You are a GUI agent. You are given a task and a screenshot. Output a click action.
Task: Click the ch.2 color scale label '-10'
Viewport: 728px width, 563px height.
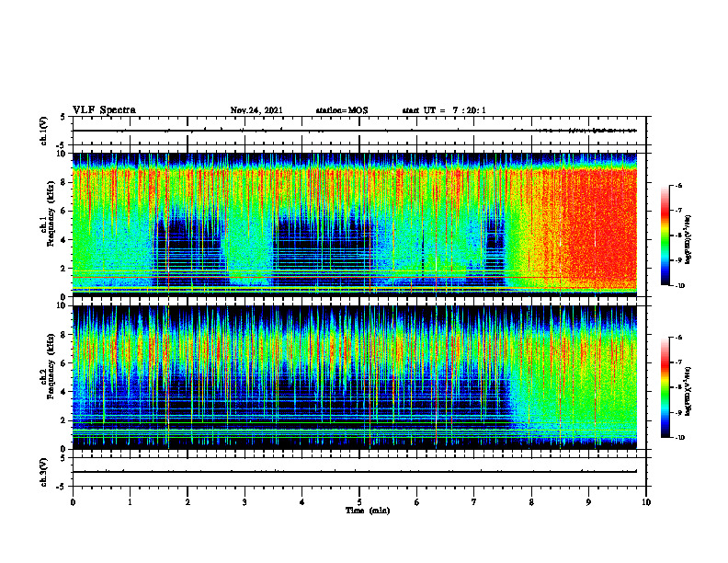(x=679, y=438)
